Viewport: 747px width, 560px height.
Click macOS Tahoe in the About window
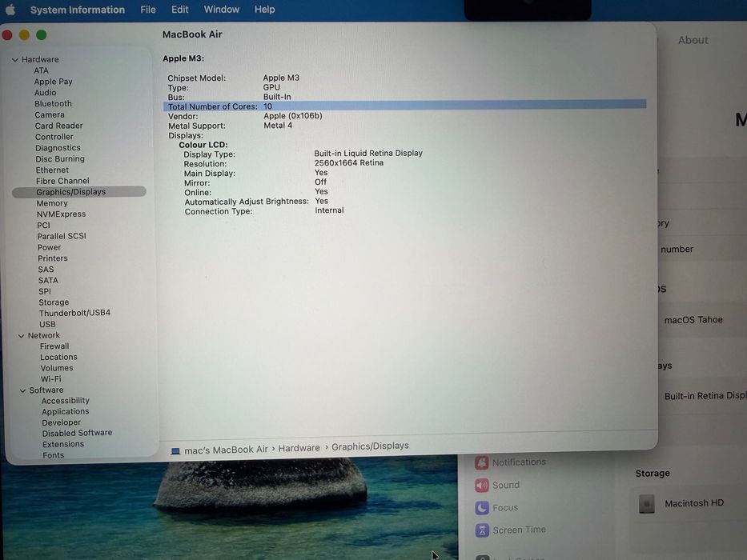(x=693, y=320)
